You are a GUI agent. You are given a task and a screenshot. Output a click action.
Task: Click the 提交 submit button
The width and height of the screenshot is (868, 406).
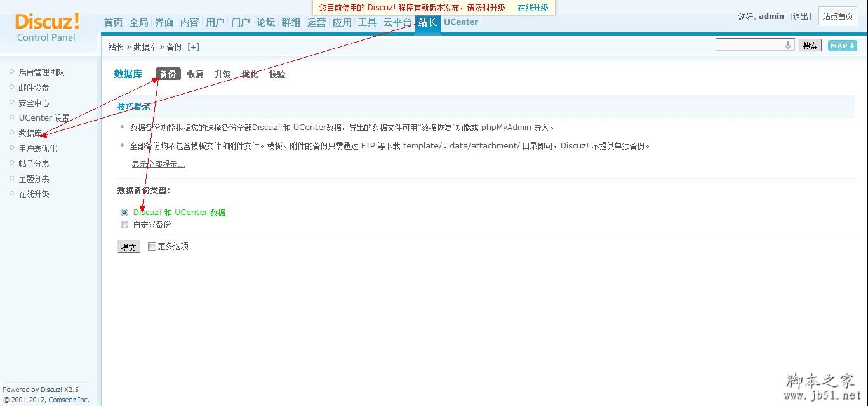click(x=128, y=247)
